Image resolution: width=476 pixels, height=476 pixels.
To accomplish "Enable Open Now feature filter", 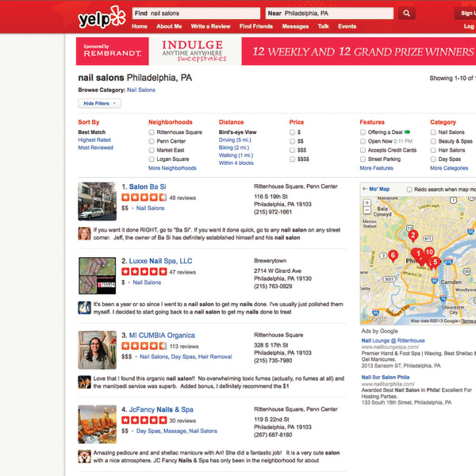I will 363,141.
